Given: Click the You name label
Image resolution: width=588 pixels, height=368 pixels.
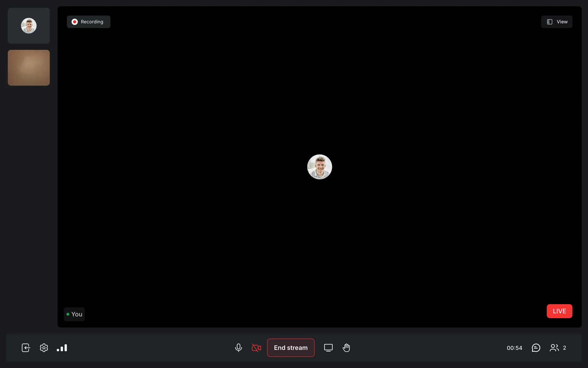Looking at the screenshot, I should [x=77, y=314].
